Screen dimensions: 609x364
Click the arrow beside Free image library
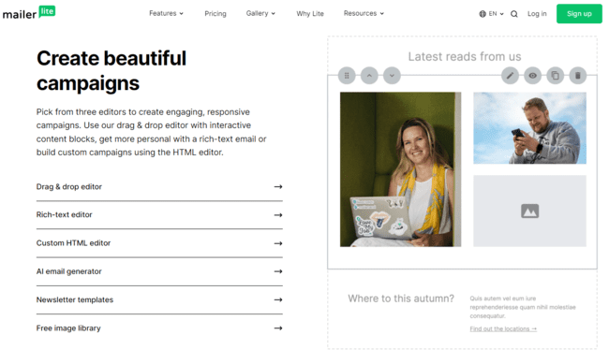(278, 328)
